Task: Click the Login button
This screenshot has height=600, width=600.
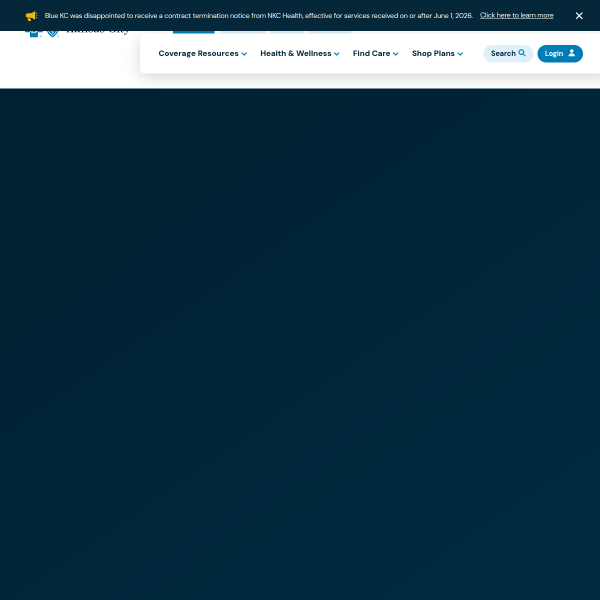Action: coord(560,54)
